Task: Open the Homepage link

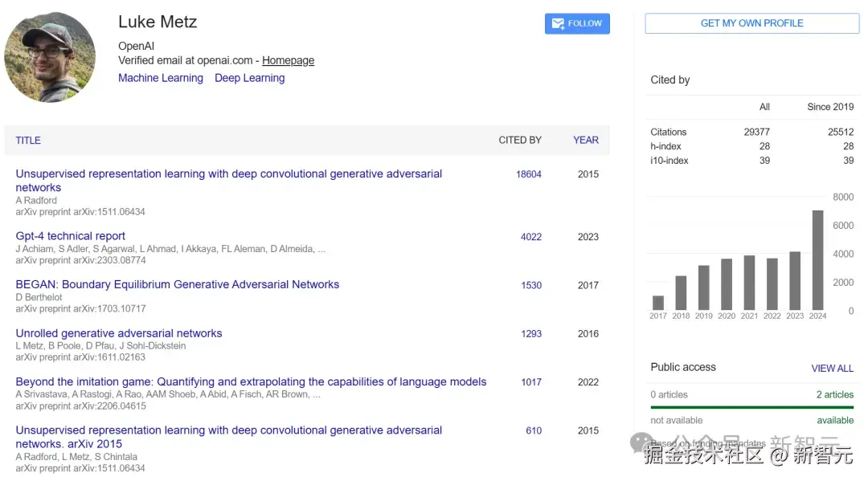Action: (288, 60)
